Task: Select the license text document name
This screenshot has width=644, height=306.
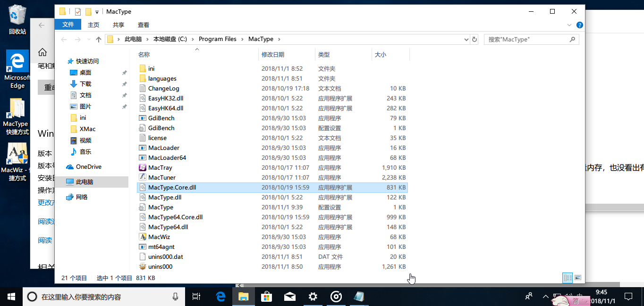Action: 157,138
